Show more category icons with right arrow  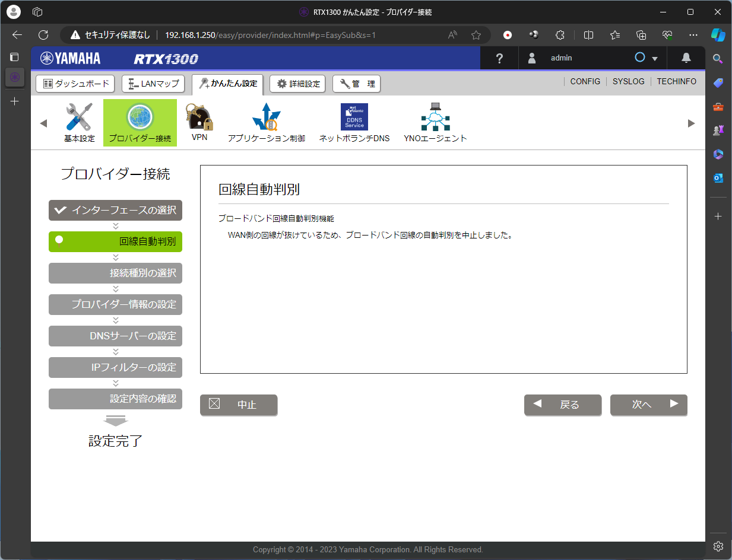pos(691,123)
